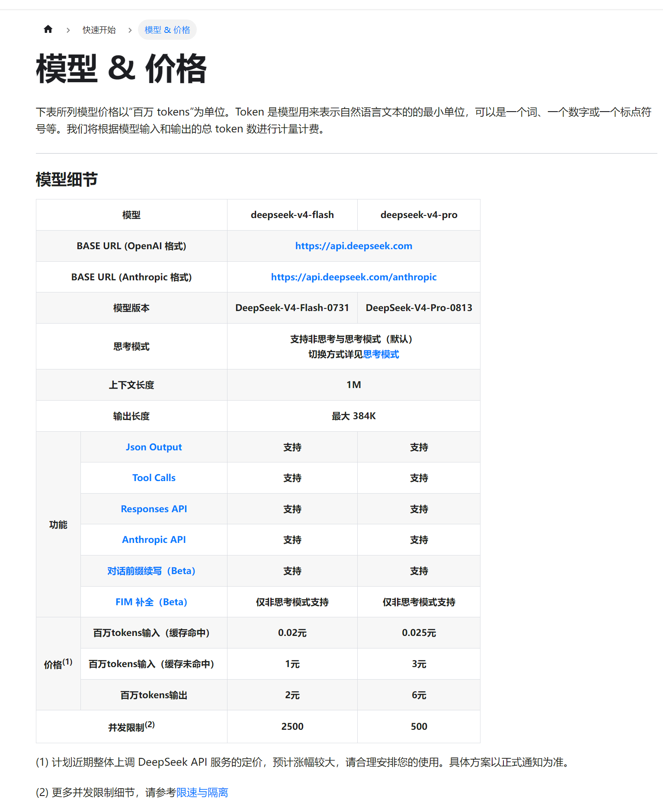663x812 pixels.
Task: Click the 百万tokens输出 row label
Action: click(x=154, y=695)
